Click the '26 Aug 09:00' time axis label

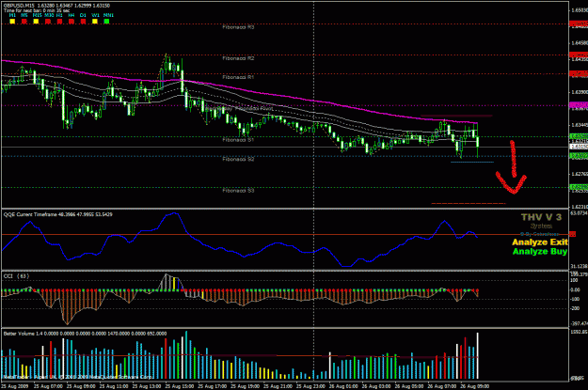pos(475,386)
